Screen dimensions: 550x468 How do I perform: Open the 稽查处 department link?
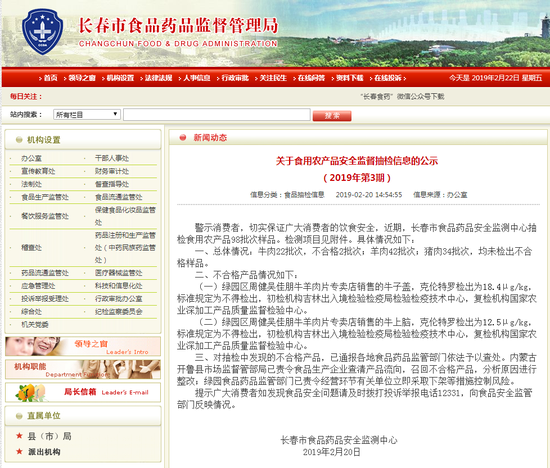point(32,248)
